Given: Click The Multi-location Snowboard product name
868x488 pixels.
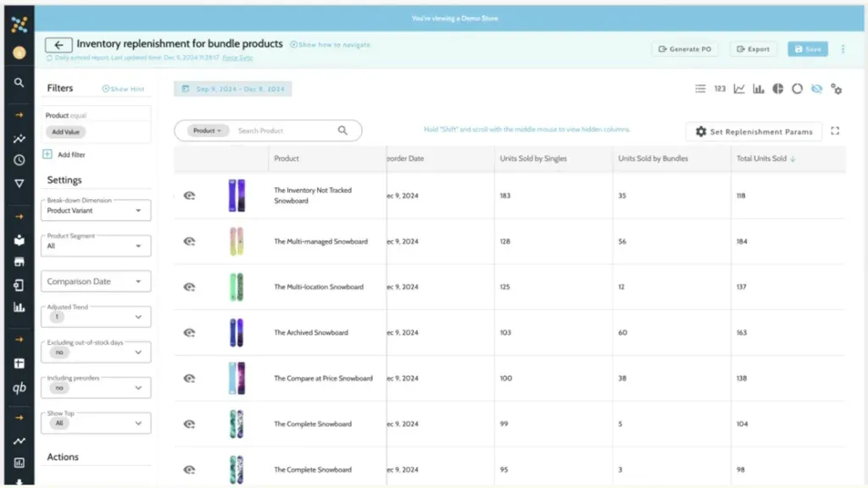Looking at the screenshot, I should point(319,287).
